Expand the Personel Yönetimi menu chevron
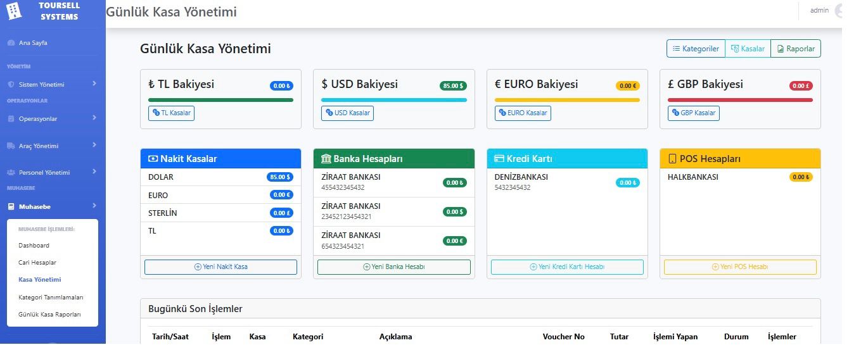 [x=94, y=172]
